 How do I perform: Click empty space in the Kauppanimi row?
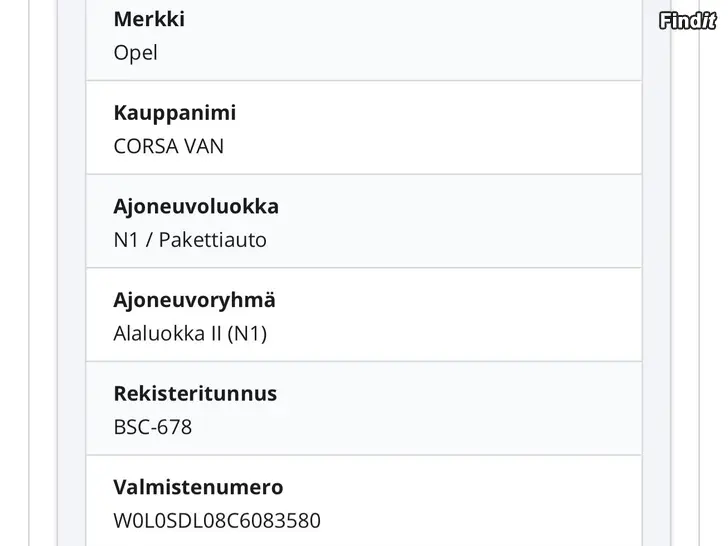(x=450, y=129)
